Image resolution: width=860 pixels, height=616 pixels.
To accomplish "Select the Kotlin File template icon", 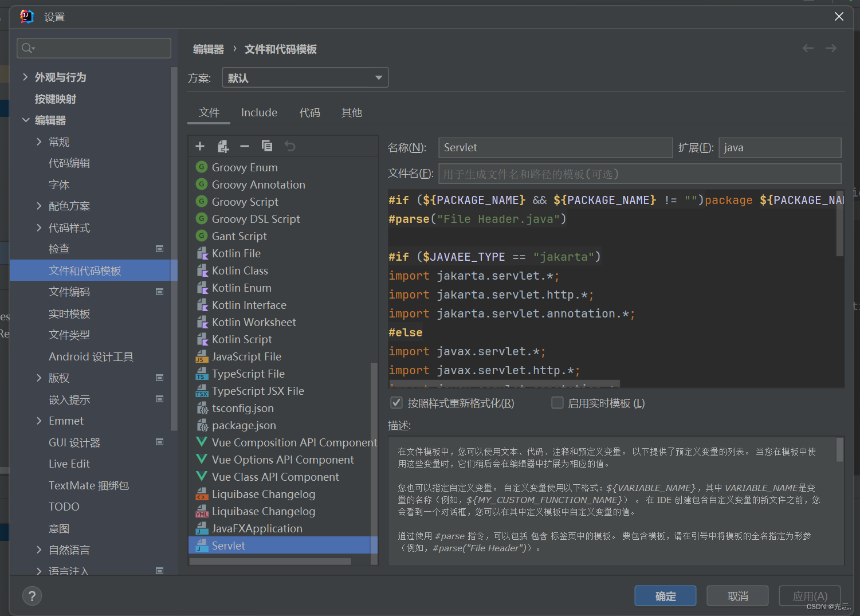I will [202, 253].
